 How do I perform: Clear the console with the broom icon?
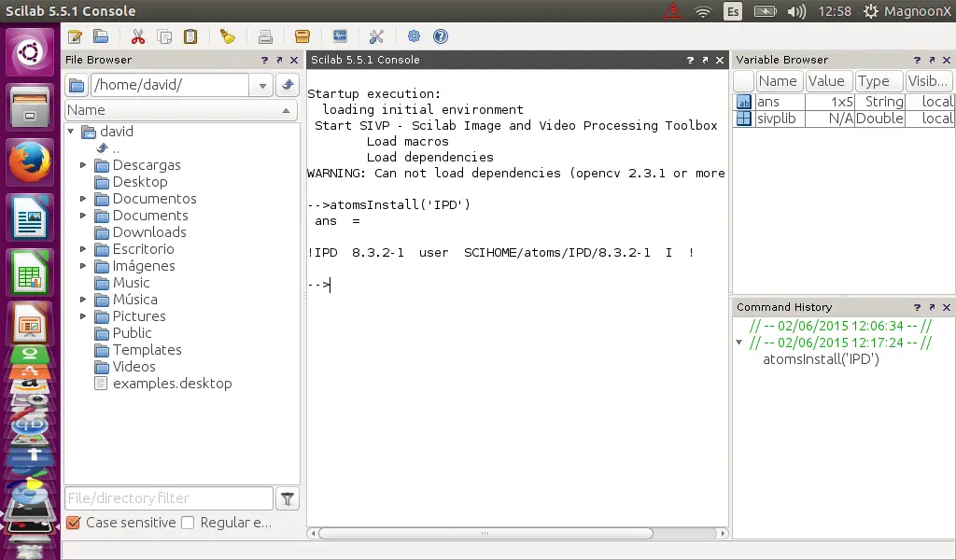coord(228,36)
